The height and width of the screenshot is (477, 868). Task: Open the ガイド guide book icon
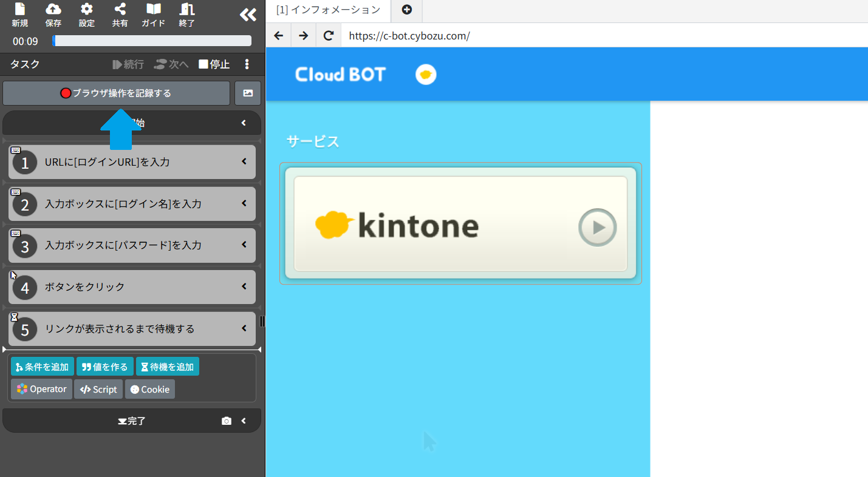[154, 15]
